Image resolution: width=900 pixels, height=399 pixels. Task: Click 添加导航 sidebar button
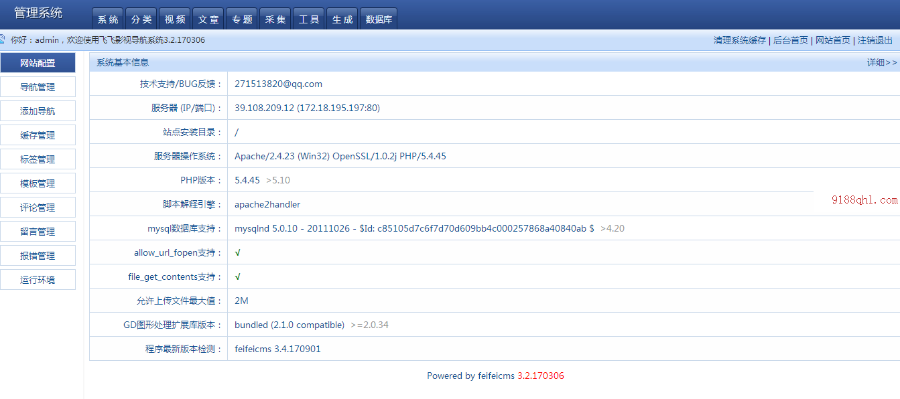(x=38, y=111)
